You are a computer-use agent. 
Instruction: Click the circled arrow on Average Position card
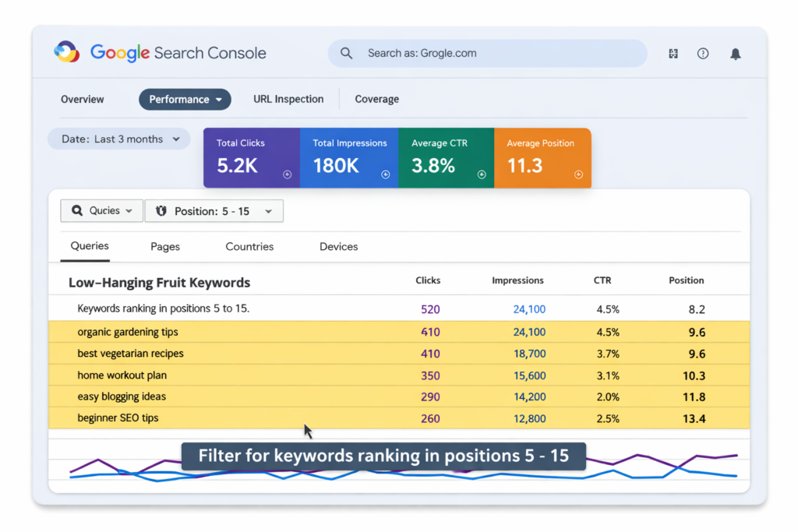(x=578, y=175)
